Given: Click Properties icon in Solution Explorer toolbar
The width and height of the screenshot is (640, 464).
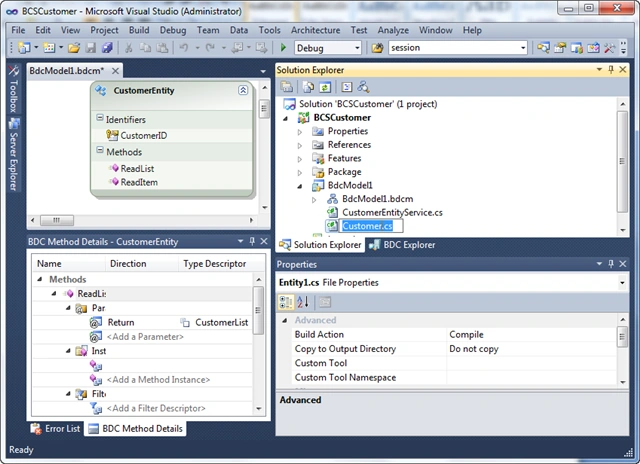Looking at the screenshot, I should pyautogui.click(x=287, y=87).
